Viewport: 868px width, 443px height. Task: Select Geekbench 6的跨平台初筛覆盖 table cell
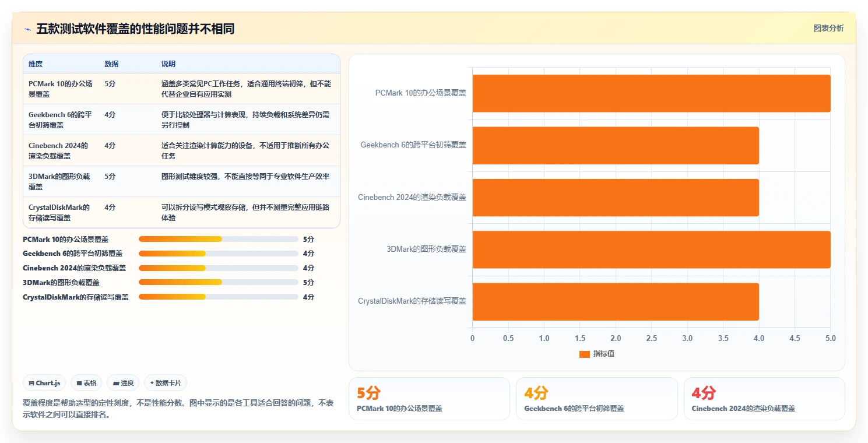tap(61, 119)
